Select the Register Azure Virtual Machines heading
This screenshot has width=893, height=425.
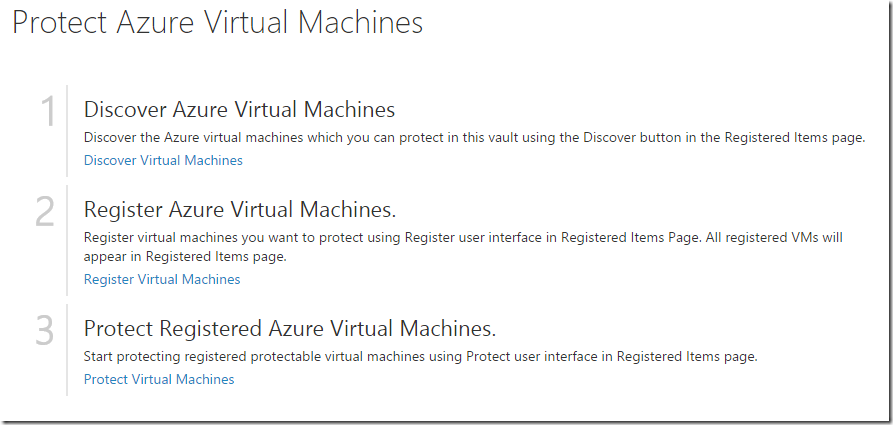(x=240, y=210)
